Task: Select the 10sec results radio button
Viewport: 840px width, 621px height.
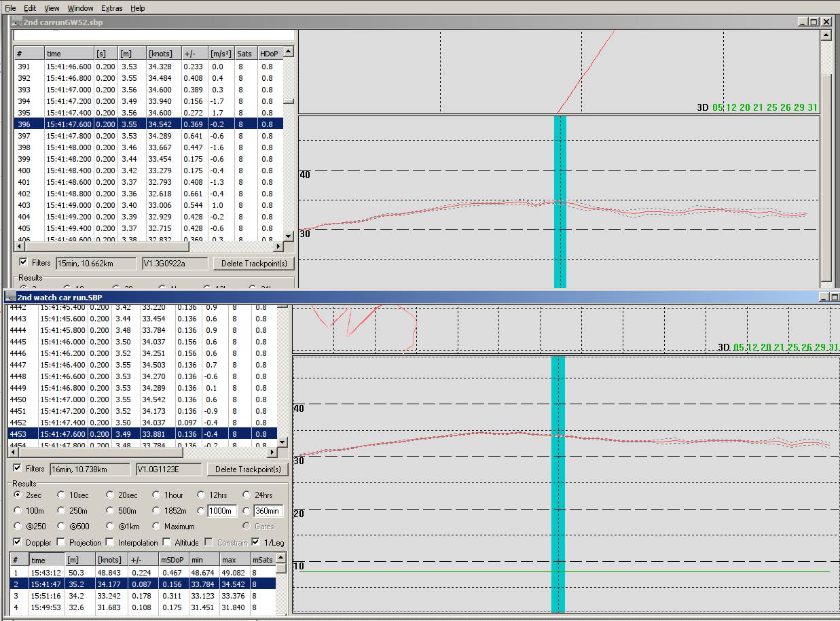Action: 62,495
